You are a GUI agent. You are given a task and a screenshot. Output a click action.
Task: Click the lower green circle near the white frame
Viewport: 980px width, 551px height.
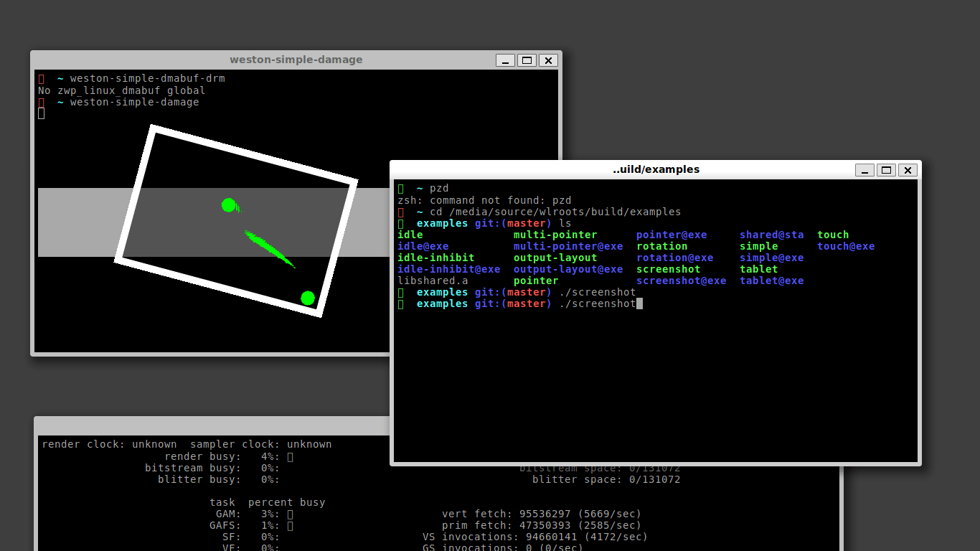[x=307, y=297]
